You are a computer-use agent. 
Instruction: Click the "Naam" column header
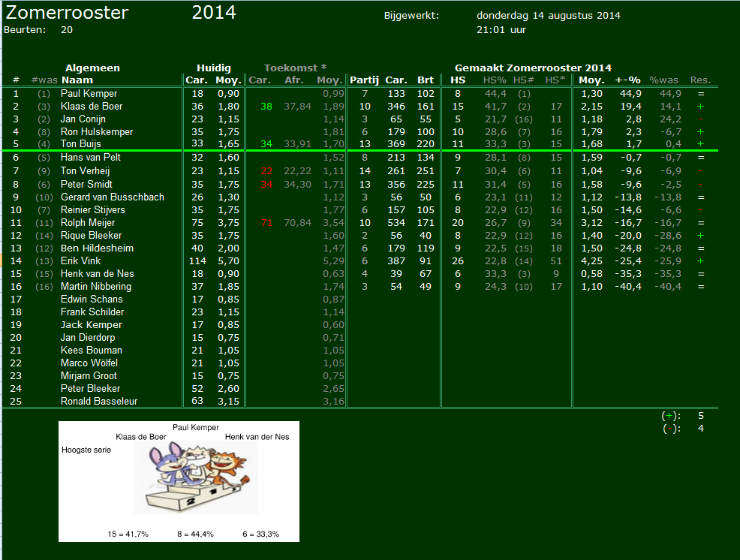[x=77, y=80]
